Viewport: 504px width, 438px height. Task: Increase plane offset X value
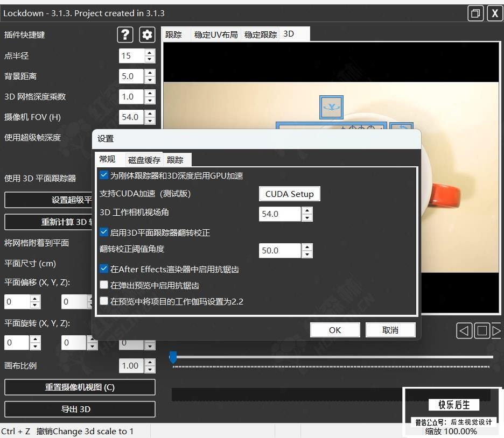[x=35, y=298]
